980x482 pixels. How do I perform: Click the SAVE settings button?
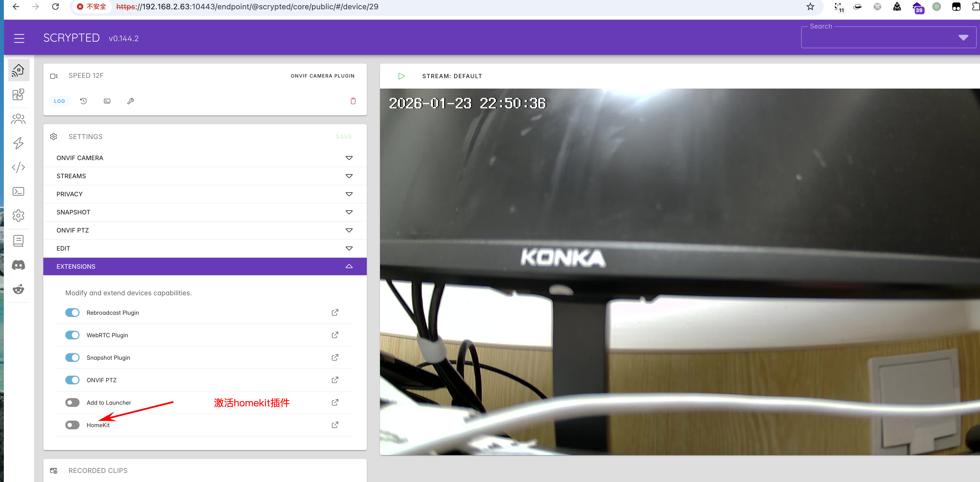[x=343, y=137]
